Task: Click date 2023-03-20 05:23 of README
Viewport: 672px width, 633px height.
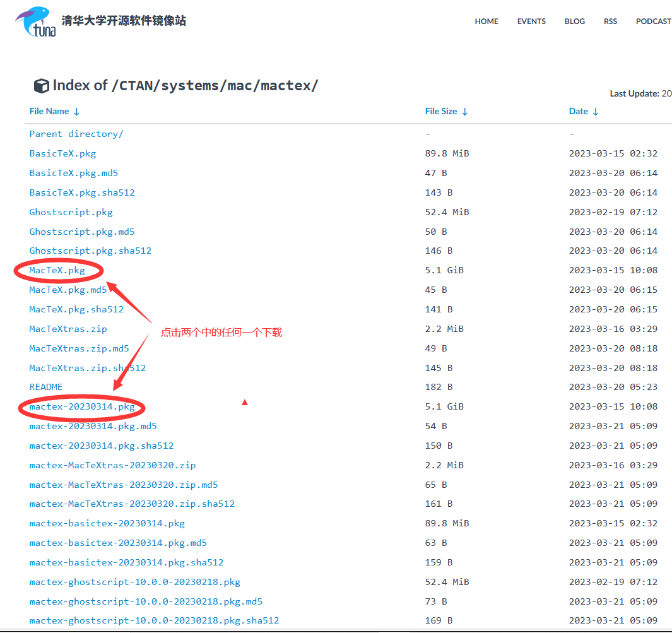Action: click(613, 387)
